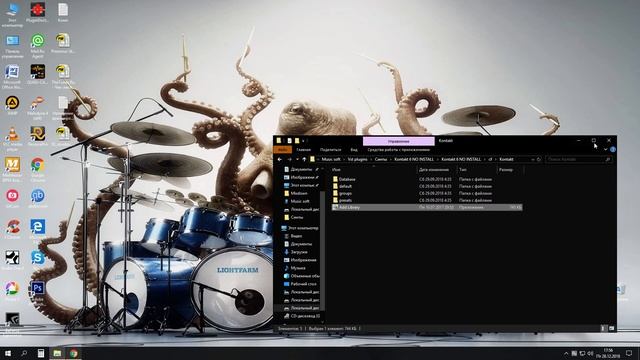
Task: Open address bar previous locations dropdown
Action: point(533,159)
